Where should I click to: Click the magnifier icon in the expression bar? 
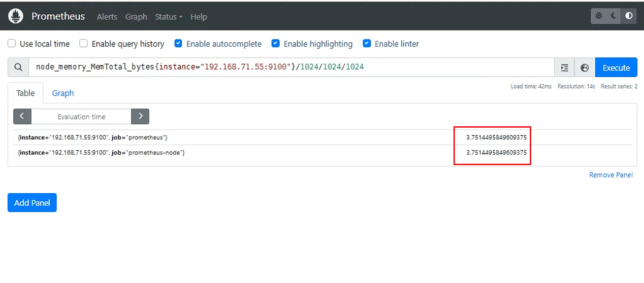pyautogui.click(x=18, y=68)
